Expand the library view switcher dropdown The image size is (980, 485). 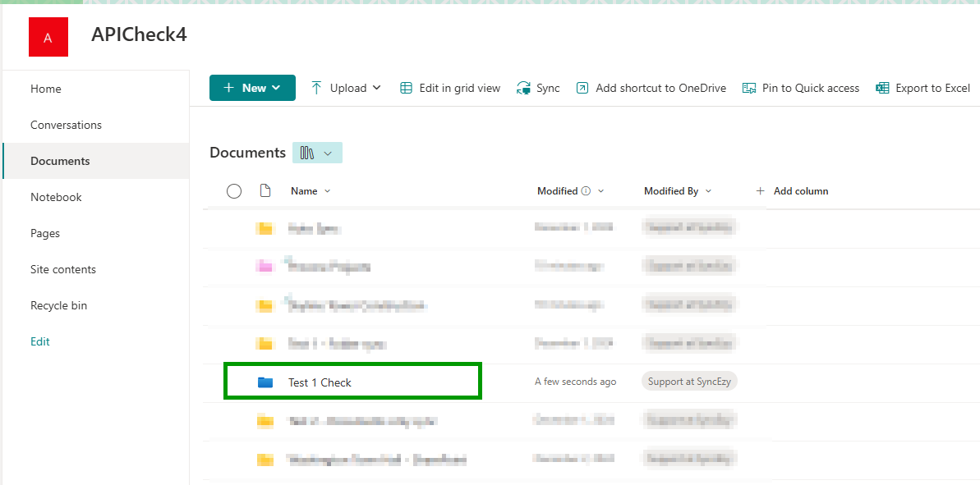coord(317,153)
